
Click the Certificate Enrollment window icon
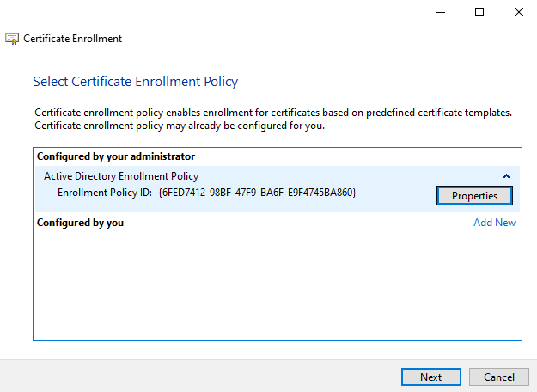[x=12, y=39]
